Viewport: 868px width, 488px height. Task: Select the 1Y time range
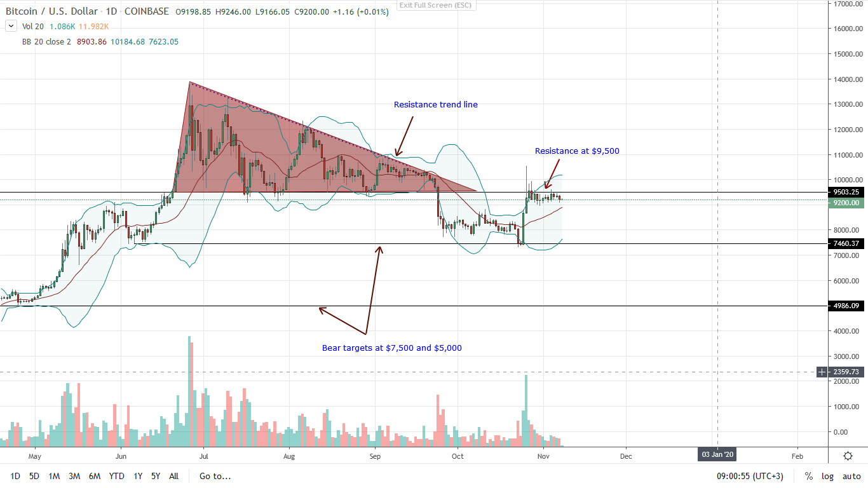(x=138, y=476)
